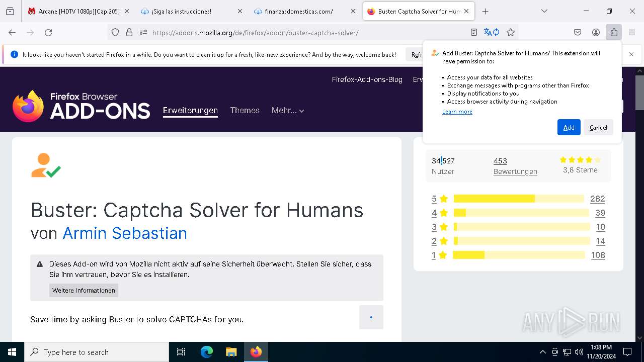Open the 108 one-star reviews count

[x=598, y=255]
